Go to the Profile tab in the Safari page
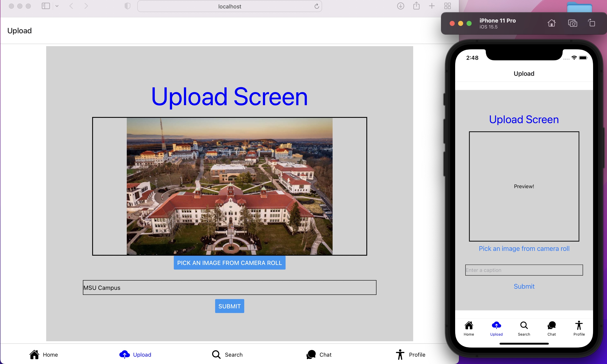 point(411,355)
